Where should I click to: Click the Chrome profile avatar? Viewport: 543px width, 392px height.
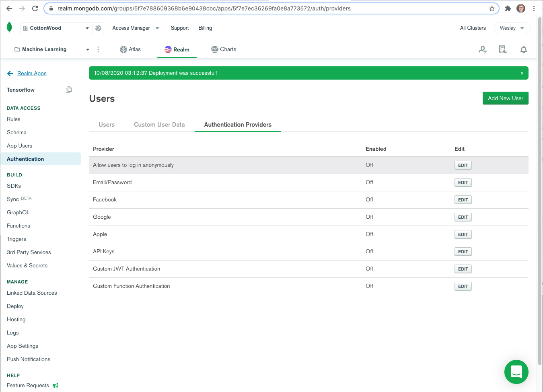521,8
